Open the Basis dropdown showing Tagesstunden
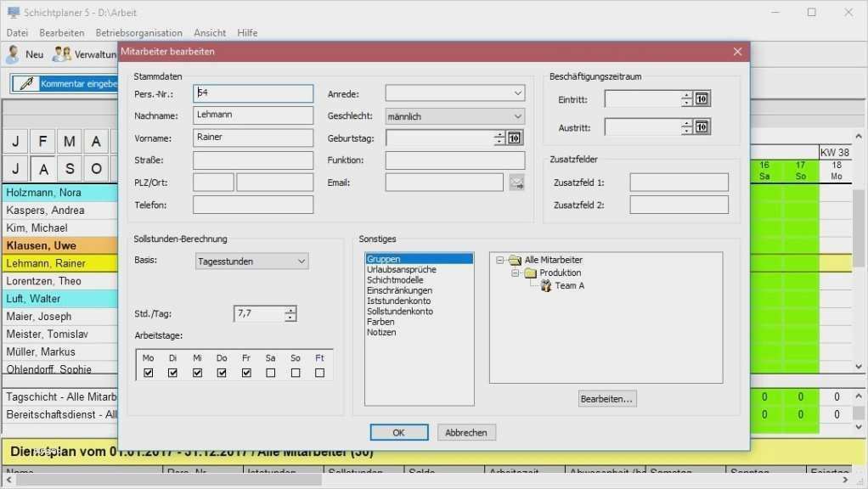 point(302,261)
